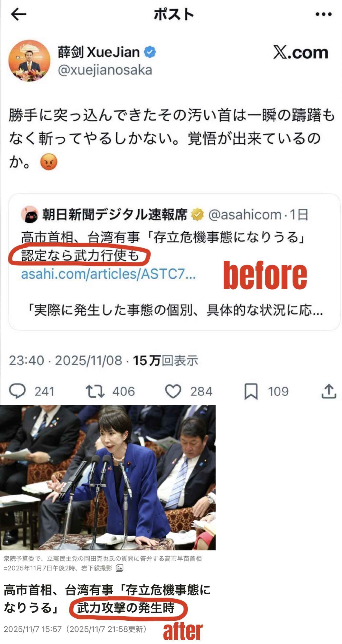The width and height of the screenshot is (342, 644).
Task: Tap the Asahi account avatar in quote
Action: point(29,215)
